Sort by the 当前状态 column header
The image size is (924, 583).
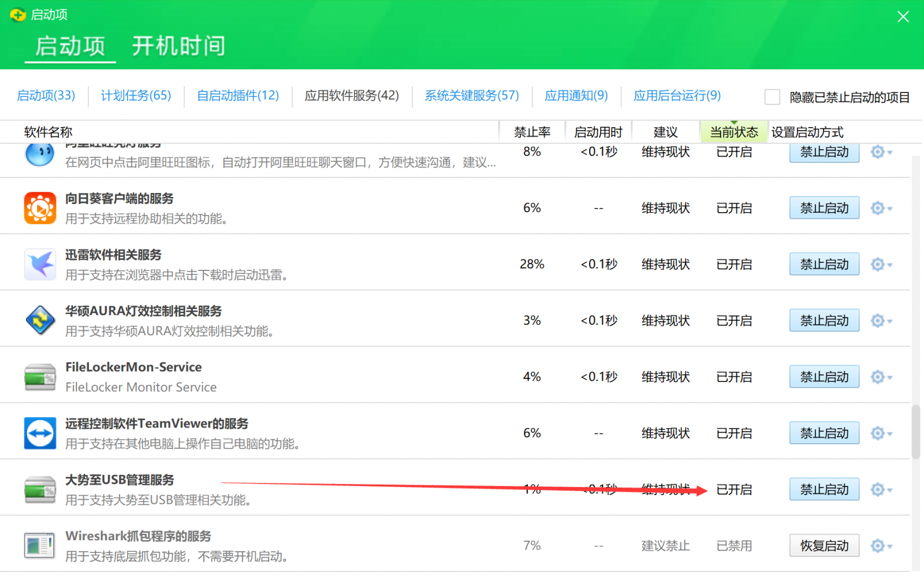coord(734,132)
